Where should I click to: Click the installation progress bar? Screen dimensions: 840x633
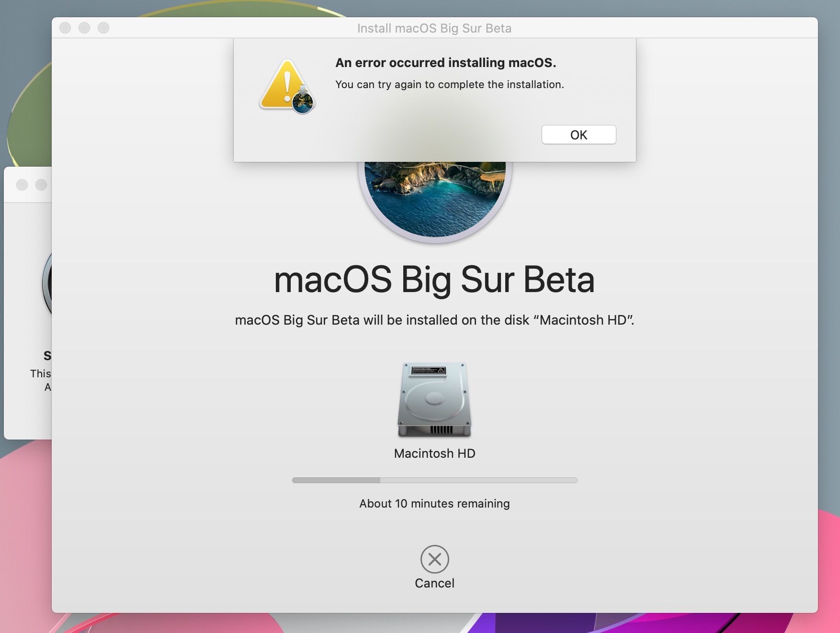(x=434, y=480)
